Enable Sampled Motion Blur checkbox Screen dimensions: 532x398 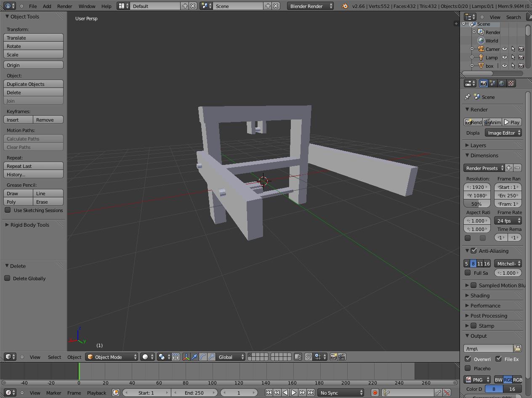coord(473,285)
